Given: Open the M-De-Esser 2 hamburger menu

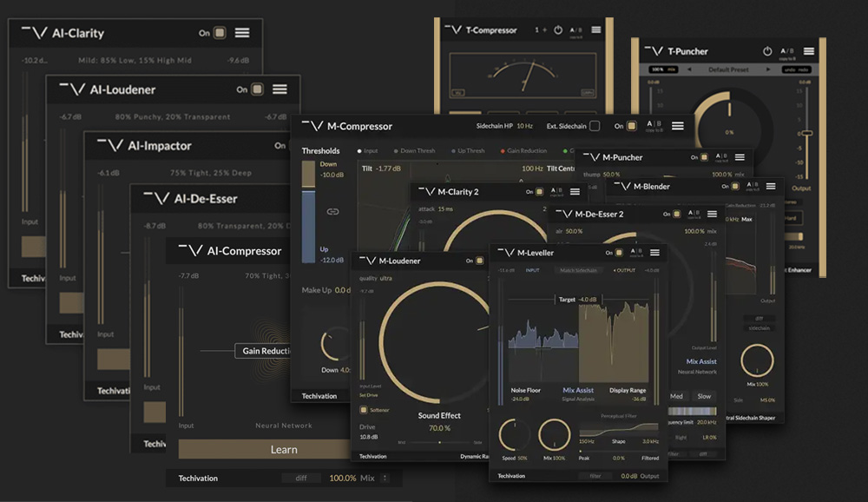Looking at the screenshot, I should tap(712, 214).
